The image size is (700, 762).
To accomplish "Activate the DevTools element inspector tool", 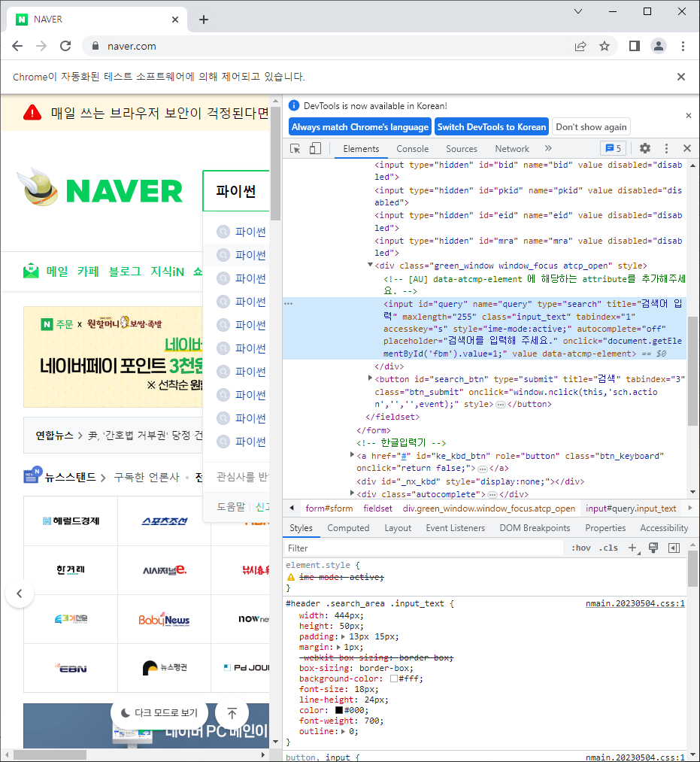I will [x=295, y=149].
